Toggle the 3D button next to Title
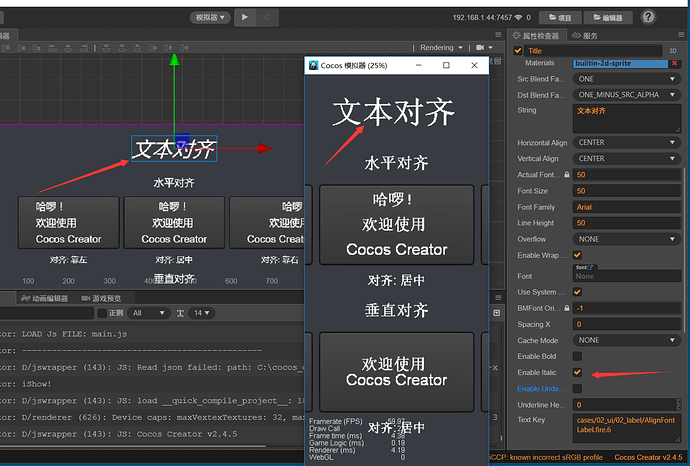The image size is (690, 466). pos(673,51)
